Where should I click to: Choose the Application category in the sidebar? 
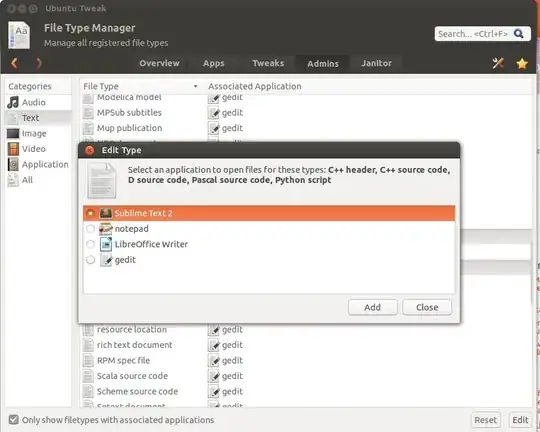click(x=38, y=164)
